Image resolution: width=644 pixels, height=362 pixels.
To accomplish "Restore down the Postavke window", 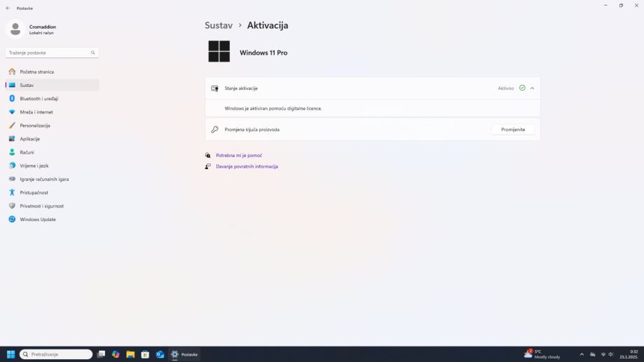I will click(621, 6).
